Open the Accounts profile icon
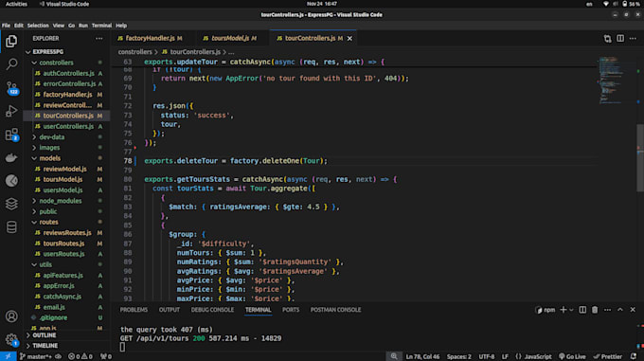Viewport: 644px width, 361px height. (11, 316)
